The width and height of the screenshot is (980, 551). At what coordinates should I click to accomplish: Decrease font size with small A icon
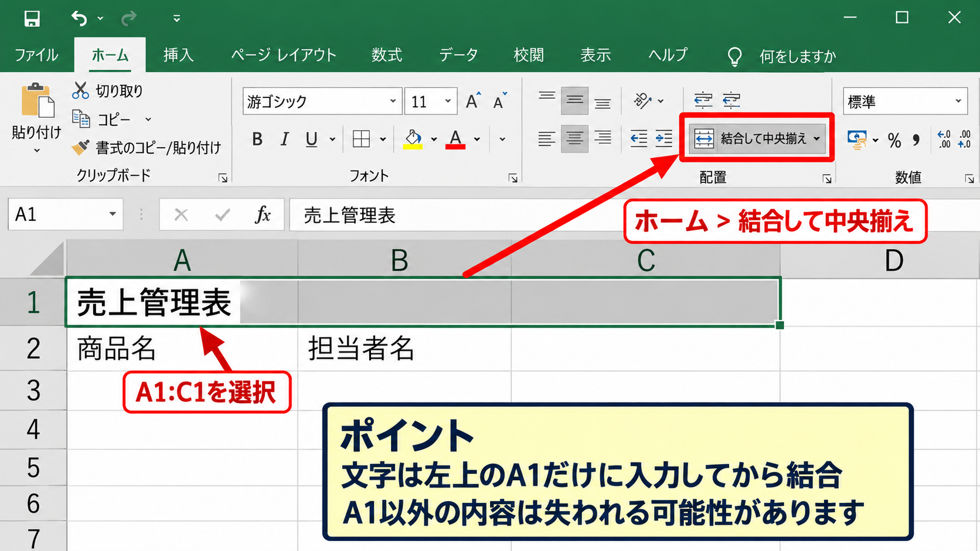tap(500, 101)
